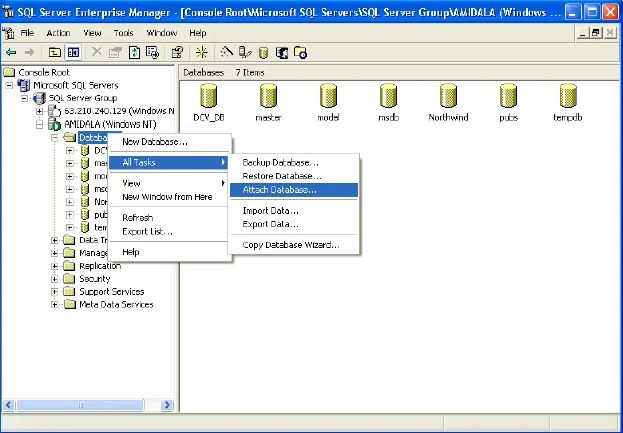Viewport: 623px width, 433px height.
Task: Choose Backup Database... from submenu
Action: click(294, 162)
